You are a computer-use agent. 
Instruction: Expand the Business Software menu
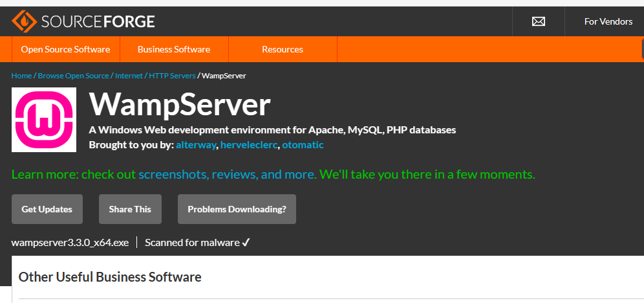[x=174, y=49]
